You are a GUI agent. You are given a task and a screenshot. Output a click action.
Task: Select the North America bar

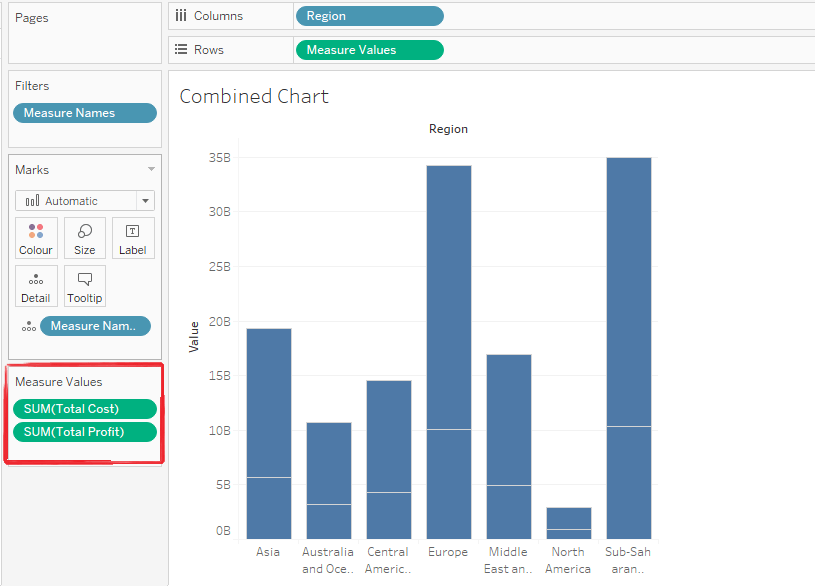[569, 523]
